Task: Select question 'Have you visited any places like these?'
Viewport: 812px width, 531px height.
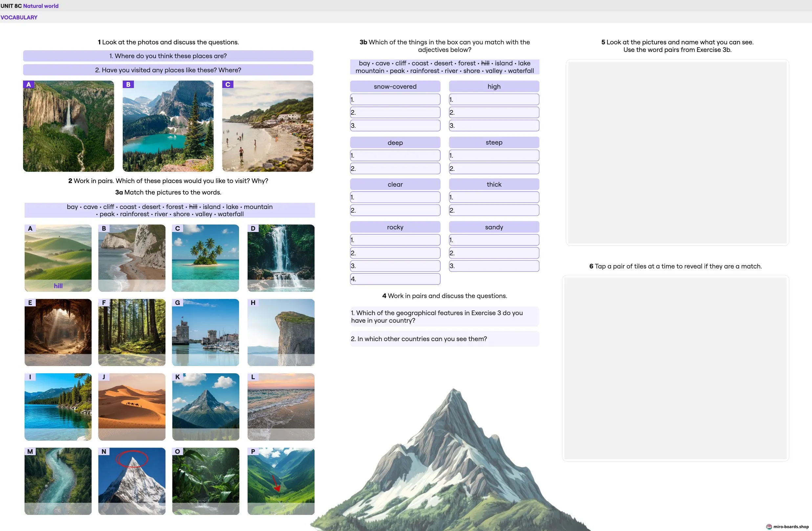Action: pos(168,70)
